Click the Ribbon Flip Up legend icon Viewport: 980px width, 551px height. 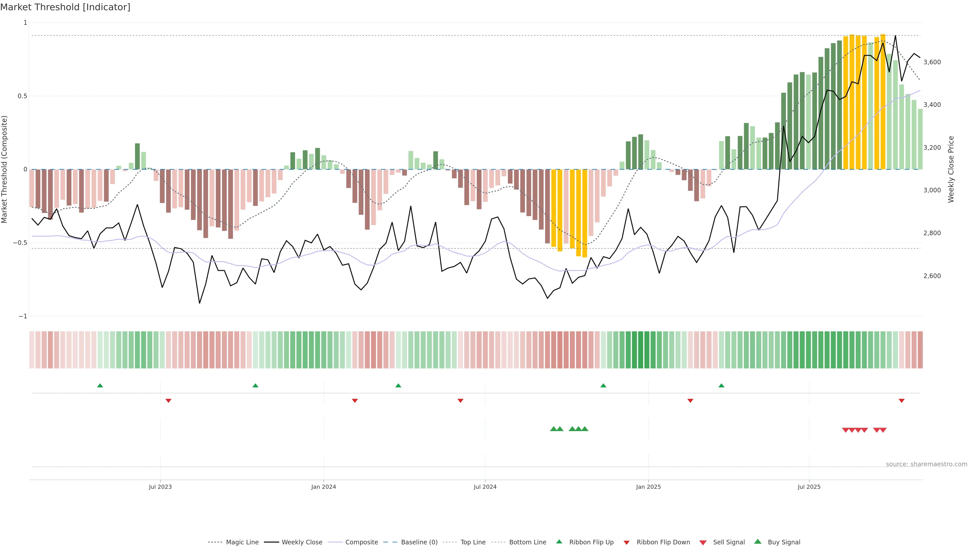click(559, 542)
